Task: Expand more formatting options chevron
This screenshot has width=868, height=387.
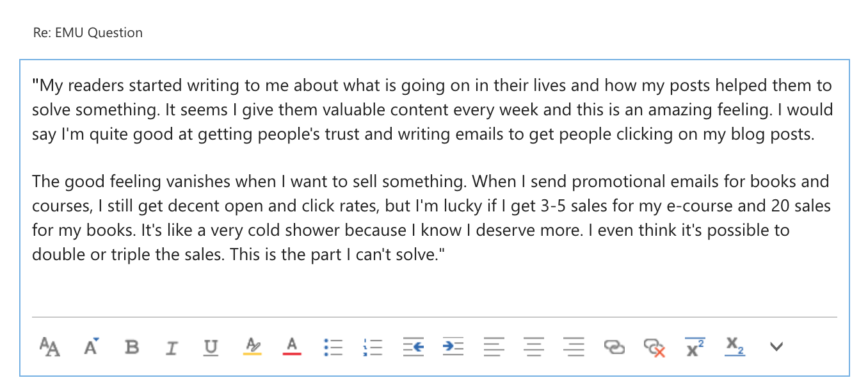Action: [x=776, y=347]
